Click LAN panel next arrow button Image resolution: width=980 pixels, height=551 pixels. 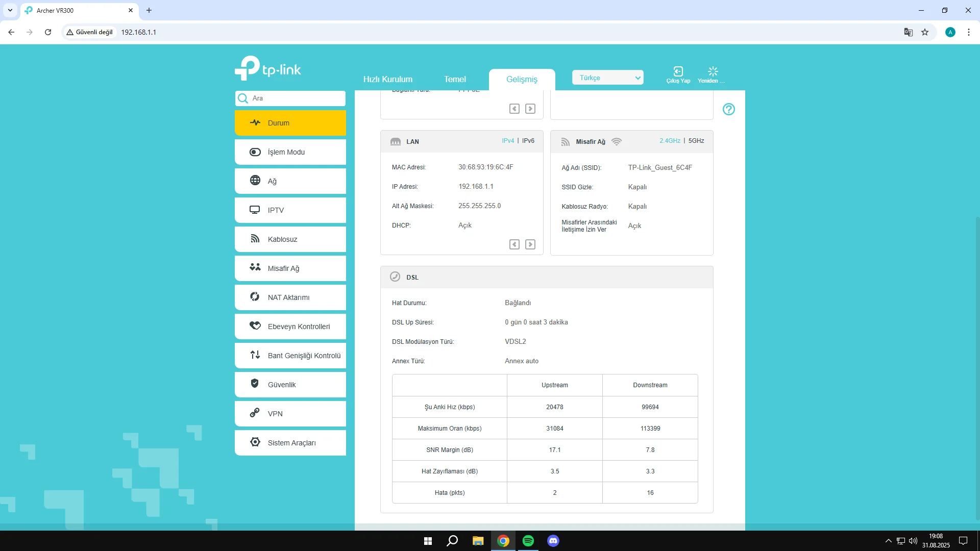pos(530,244)
